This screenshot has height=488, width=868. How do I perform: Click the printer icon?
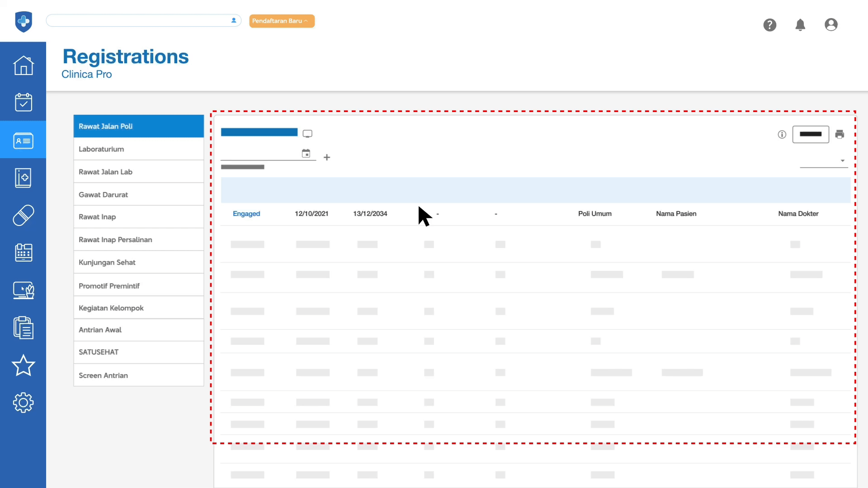840,134
